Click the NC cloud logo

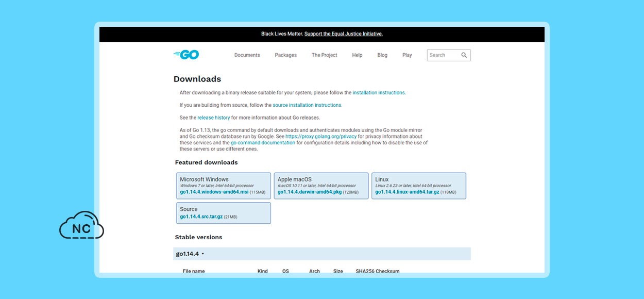tap(81, 225)
